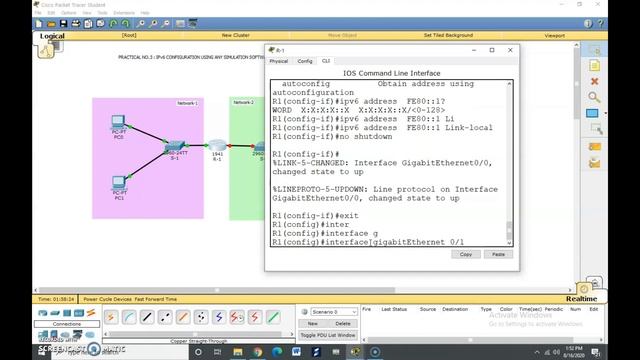The width and height of the screenshot is (640, 360).
Task: Switch to Realtime mode tab
Action: click(582, 299)
